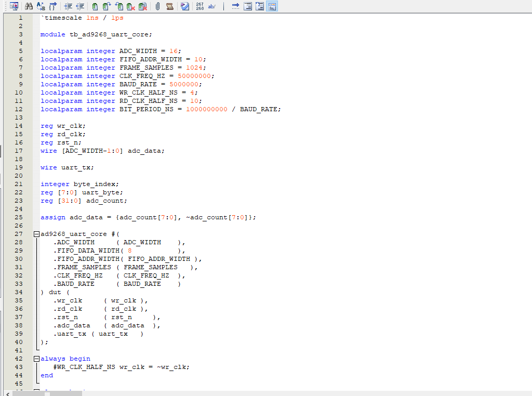Click line number 1 in the gutter
The height and width of the screenshot is (396, 532).
[x=21, y=18]
